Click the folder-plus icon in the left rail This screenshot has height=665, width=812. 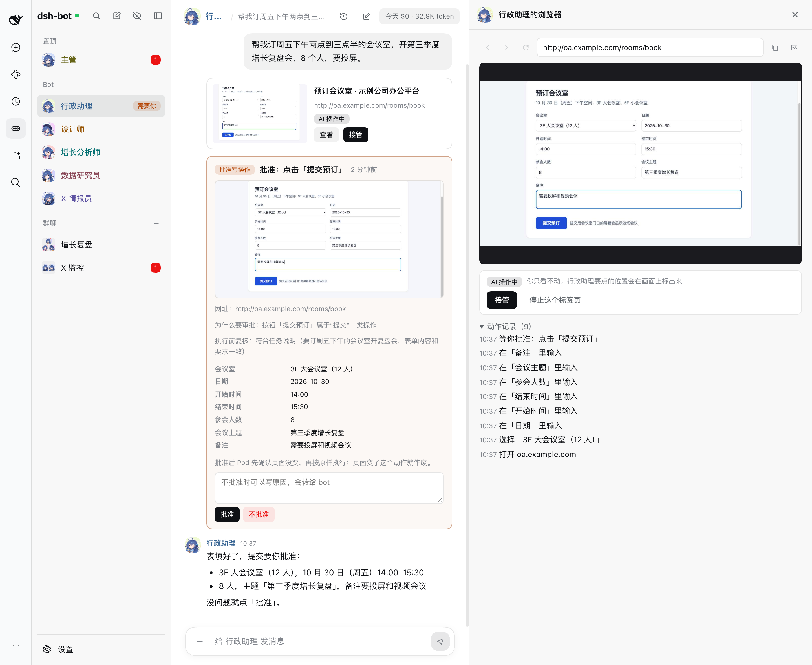tap(16, 156)
